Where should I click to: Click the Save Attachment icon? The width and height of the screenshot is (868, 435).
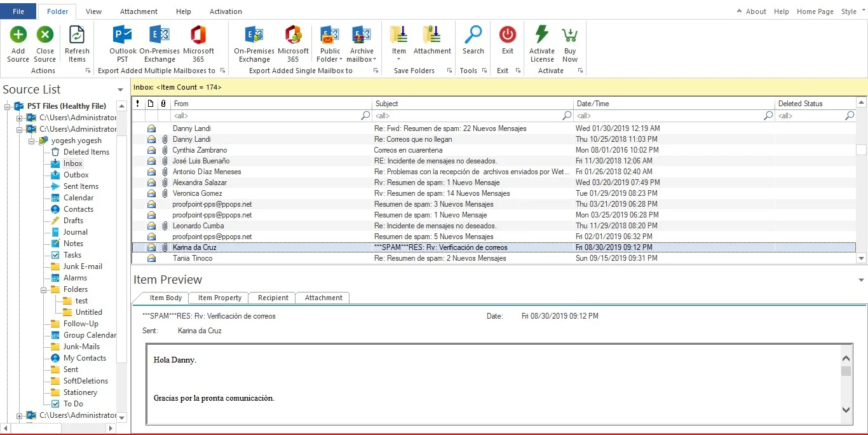pyautogui.click(x=432, y=34)
